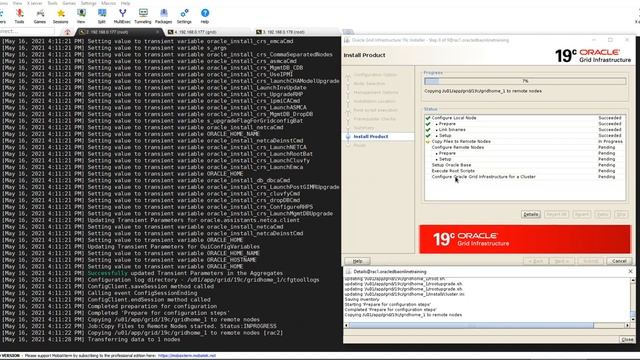
Task: Open the Help menu in the menu bar
Action: tap(125, 3)
